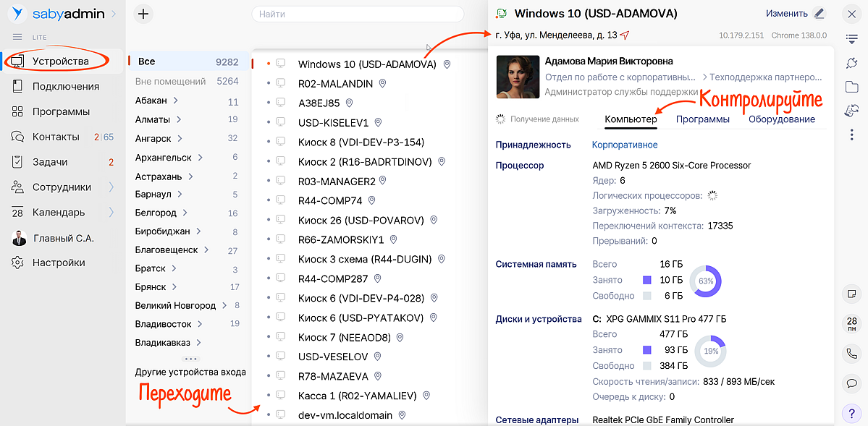Expand the Абакан city group
Viewport: 868px width, 426px height.
pos(176,101)
